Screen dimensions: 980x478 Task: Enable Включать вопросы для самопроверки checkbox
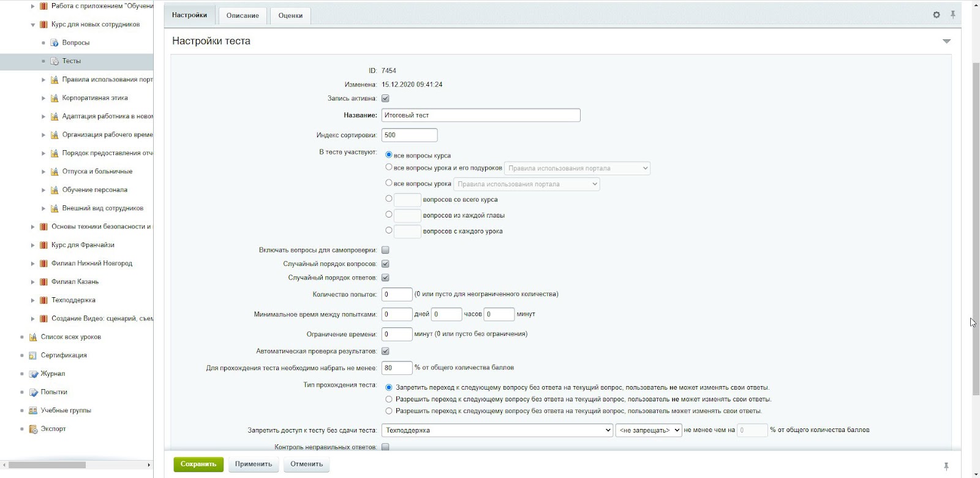pyautogui.click(x=385, y=250)
